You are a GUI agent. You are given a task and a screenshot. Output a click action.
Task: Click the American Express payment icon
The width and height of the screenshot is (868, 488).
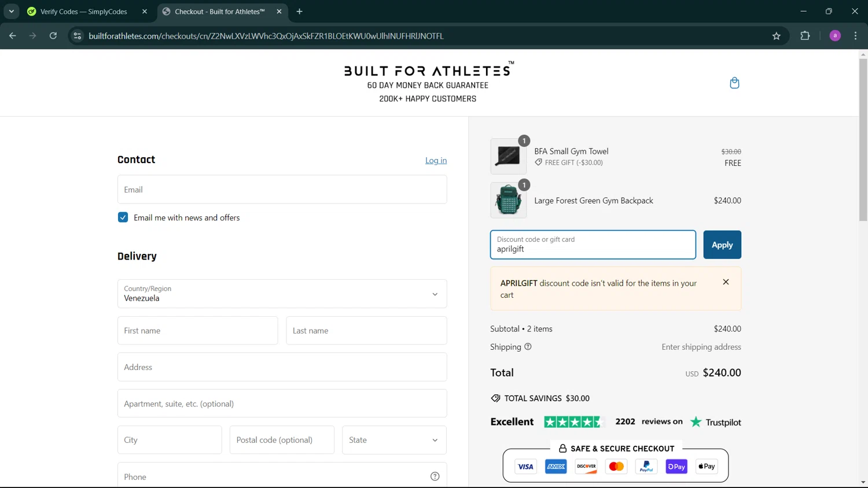click(x=556, y=467)
